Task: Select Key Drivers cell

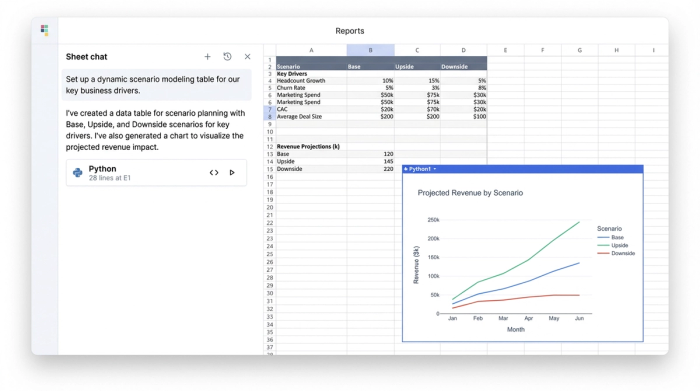Action: [x=311, y=74]
